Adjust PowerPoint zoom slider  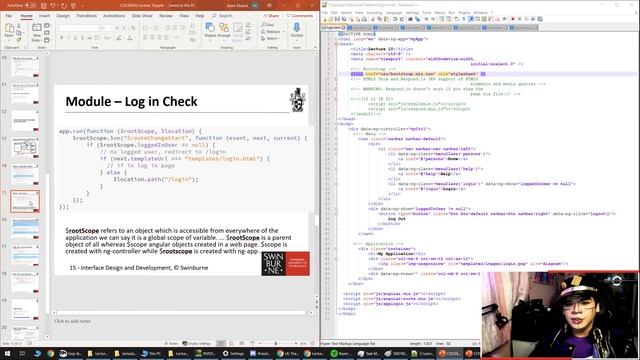coord(276,344)
